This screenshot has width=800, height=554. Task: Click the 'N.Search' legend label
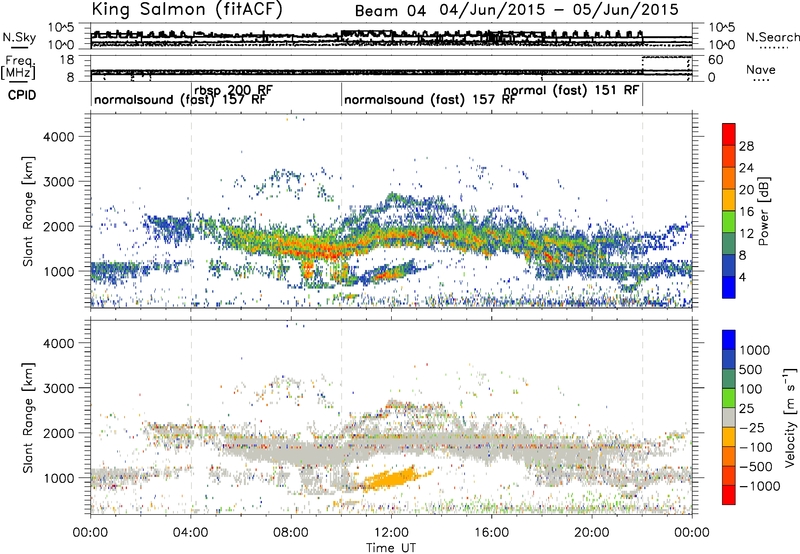tap(772, 37)
